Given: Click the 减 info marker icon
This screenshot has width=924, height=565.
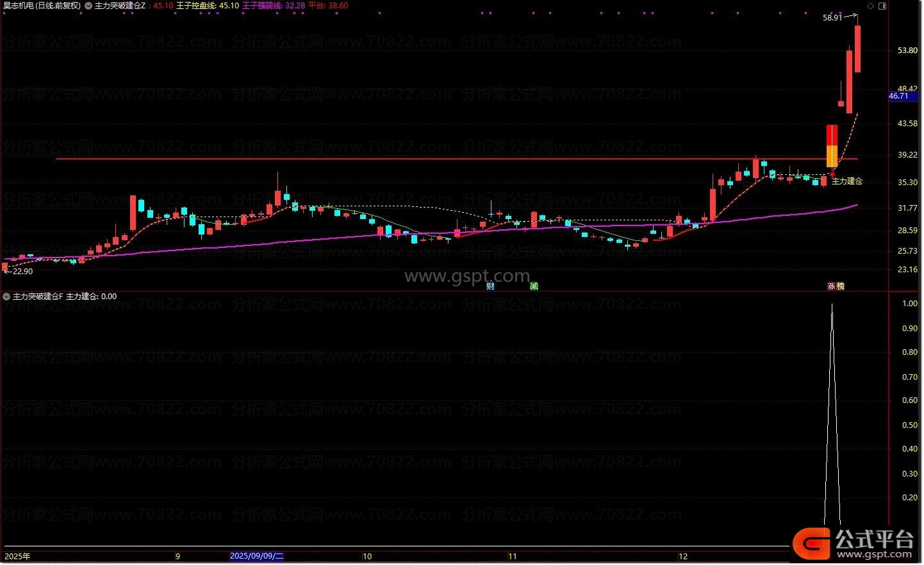Looking at the screenshot, I should [x=534, y=286].
